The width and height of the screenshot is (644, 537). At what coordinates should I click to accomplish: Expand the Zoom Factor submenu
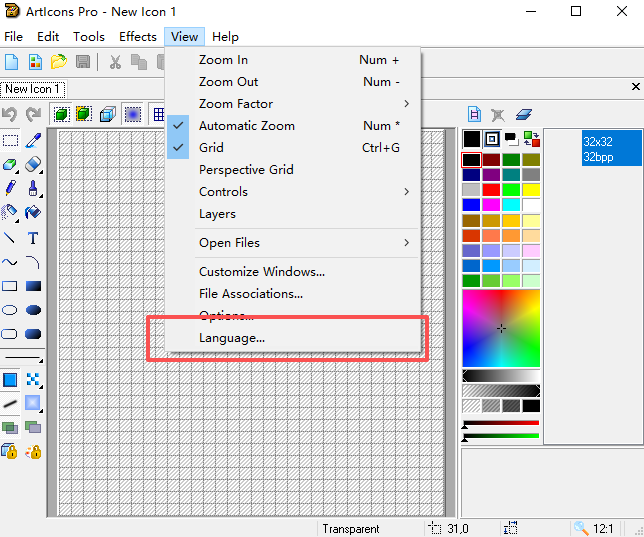click(x=236, y=103)
